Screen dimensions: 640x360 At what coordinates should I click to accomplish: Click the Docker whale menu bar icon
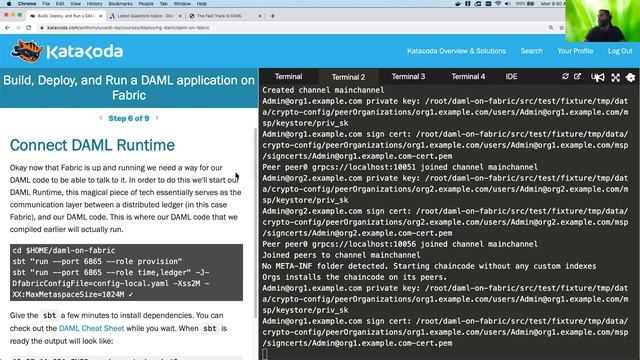(458, 4)
